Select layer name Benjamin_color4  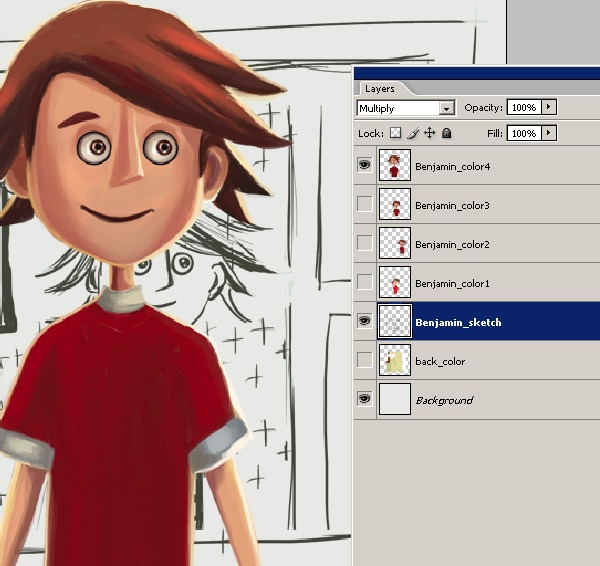[x=452, y=167]
